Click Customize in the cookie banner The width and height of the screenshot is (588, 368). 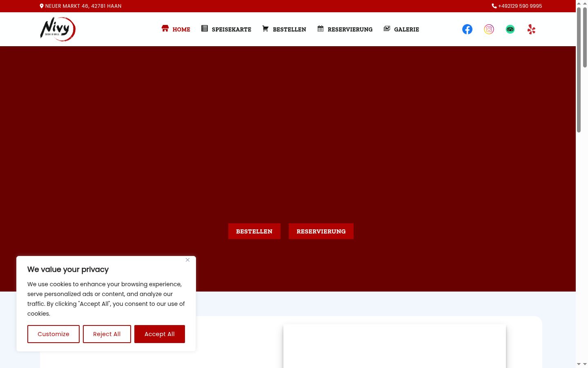coord(53,334)
